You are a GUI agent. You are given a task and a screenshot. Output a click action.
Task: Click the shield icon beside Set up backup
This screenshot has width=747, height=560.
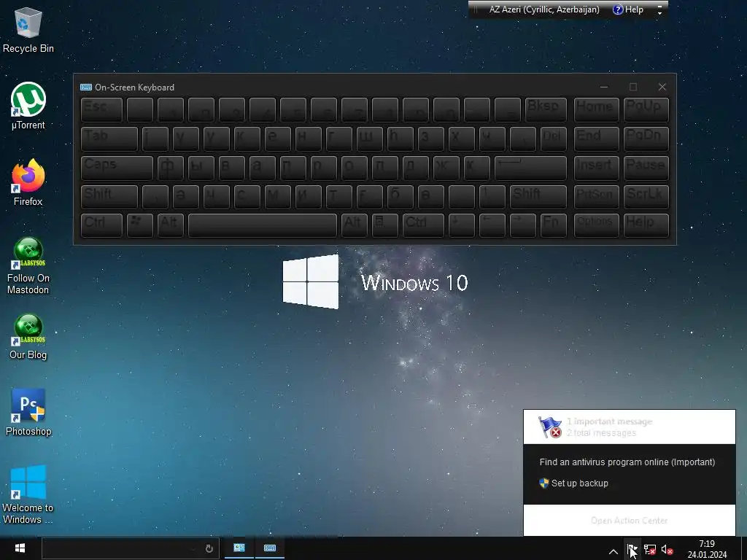point(543,483)
